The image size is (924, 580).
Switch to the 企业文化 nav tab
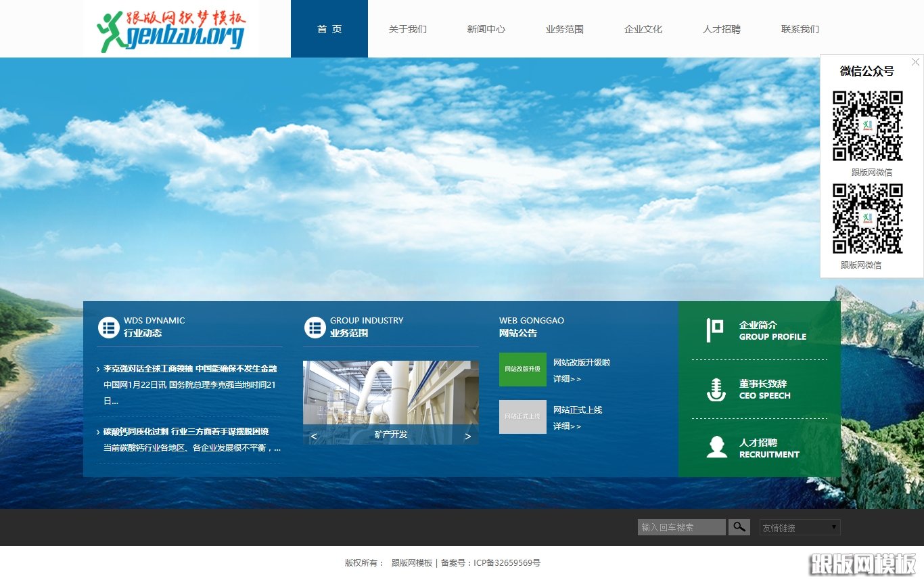643,28
